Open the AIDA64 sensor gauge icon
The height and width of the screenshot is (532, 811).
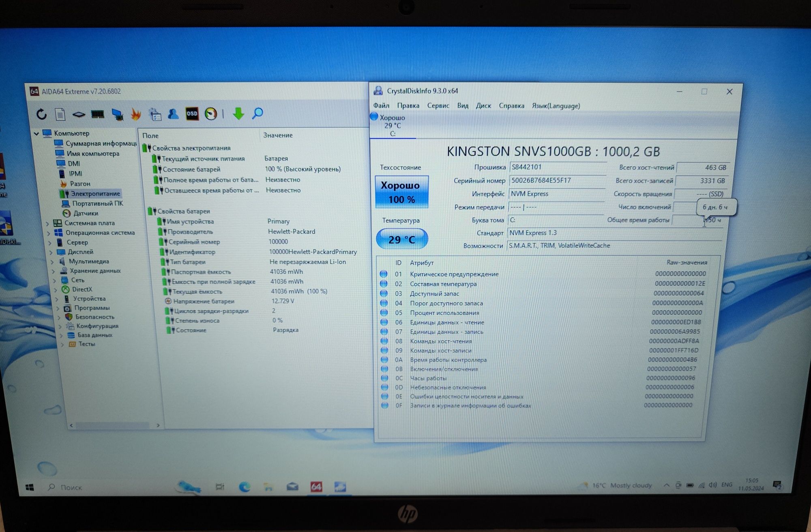pos(210,114)
